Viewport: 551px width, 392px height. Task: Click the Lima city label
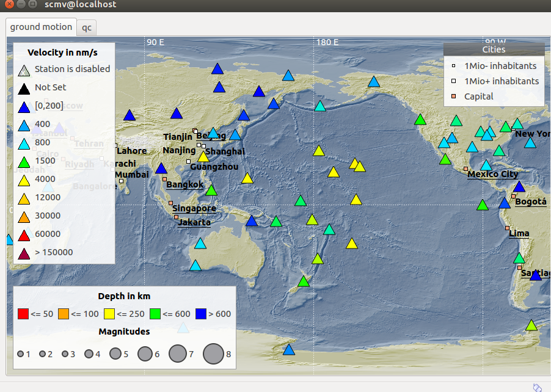pos(519,234)
